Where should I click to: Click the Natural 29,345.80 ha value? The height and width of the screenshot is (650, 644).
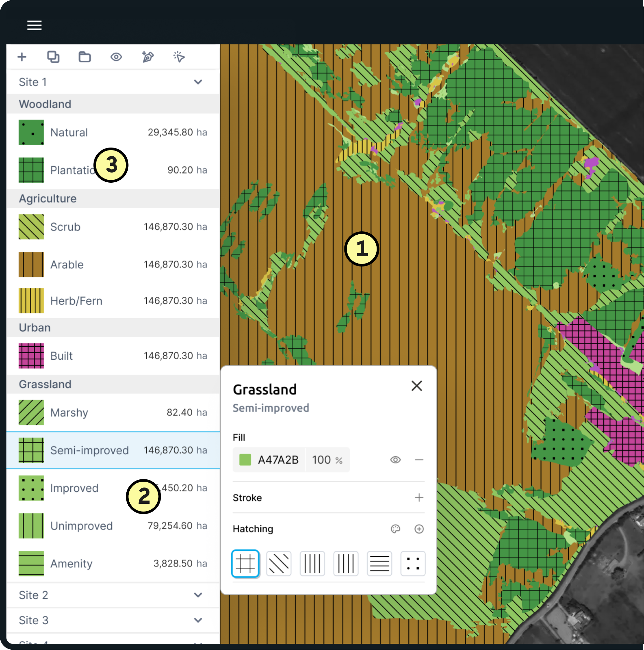click(x=177, y=133)
